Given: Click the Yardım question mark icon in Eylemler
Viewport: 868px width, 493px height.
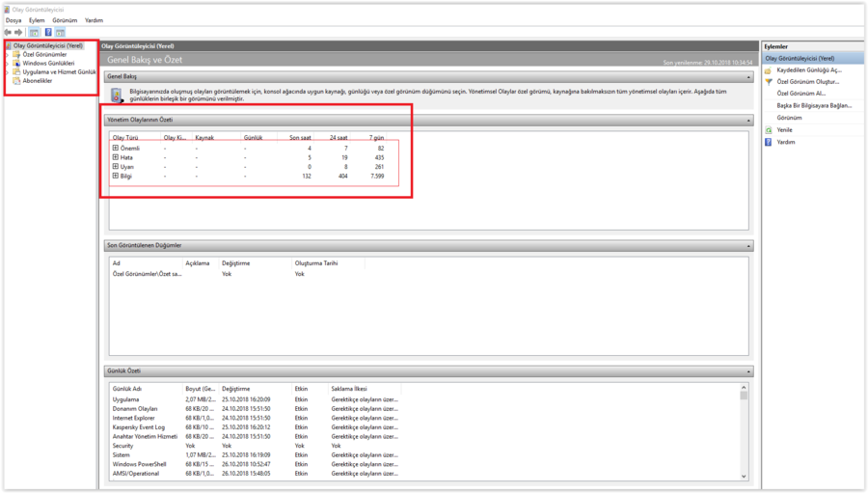Looking at the screenshot, I should click(769, 143).
